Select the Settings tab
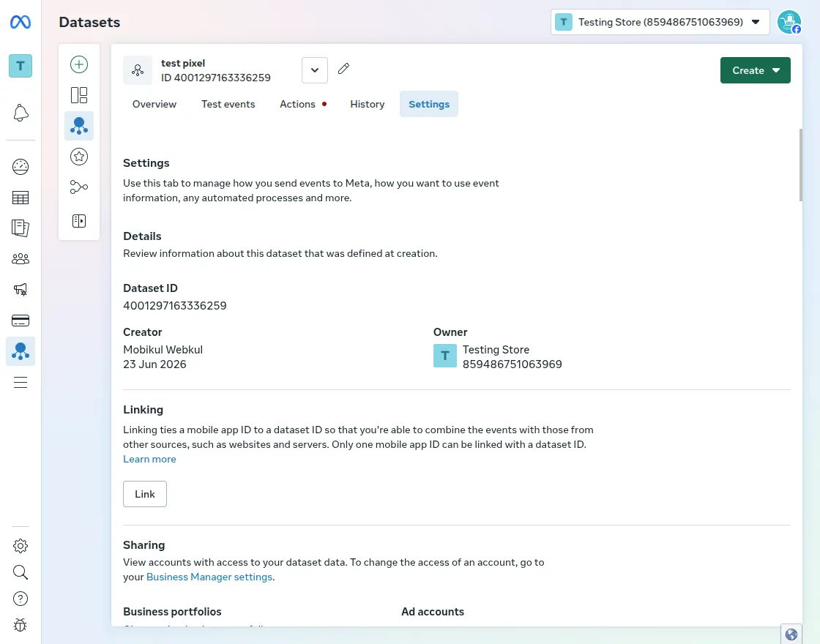The height and width of the screenshot is (644, 820). (429, 104)
